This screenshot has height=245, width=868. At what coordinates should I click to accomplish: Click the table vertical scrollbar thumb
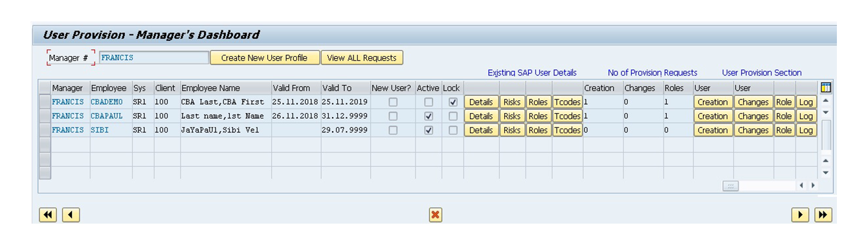[825, 136]
